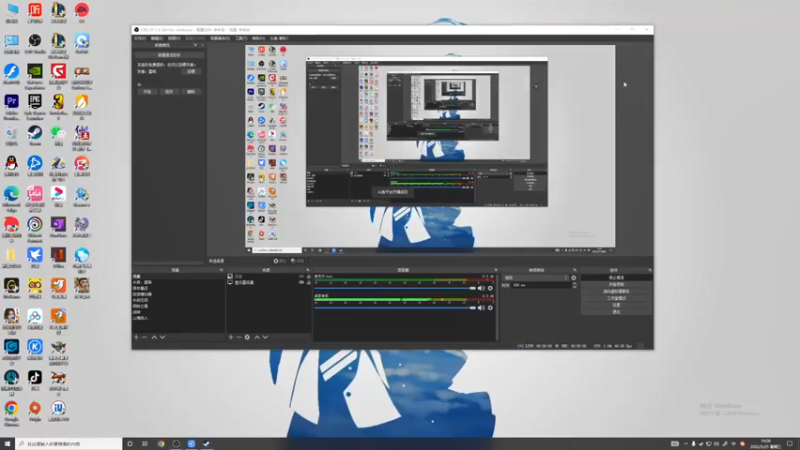
Task: Open the Epic Games Launcher desktop icon
Action: coord(35,106)
